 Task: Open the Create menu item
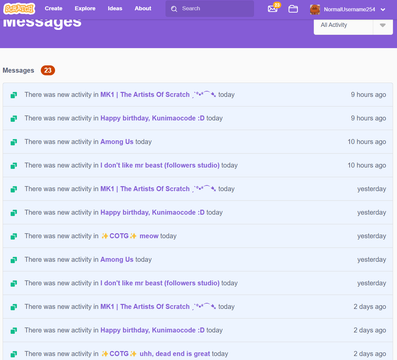coord(53,8)
